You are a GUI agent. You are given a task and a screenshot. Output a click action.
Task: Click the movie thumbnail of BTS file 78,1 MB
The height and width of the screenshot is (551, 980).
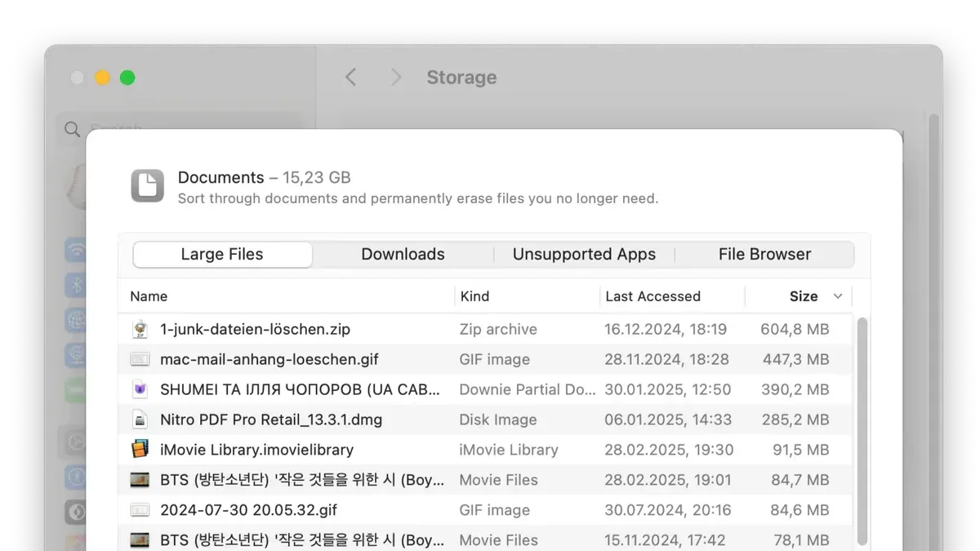click(140, 540)
